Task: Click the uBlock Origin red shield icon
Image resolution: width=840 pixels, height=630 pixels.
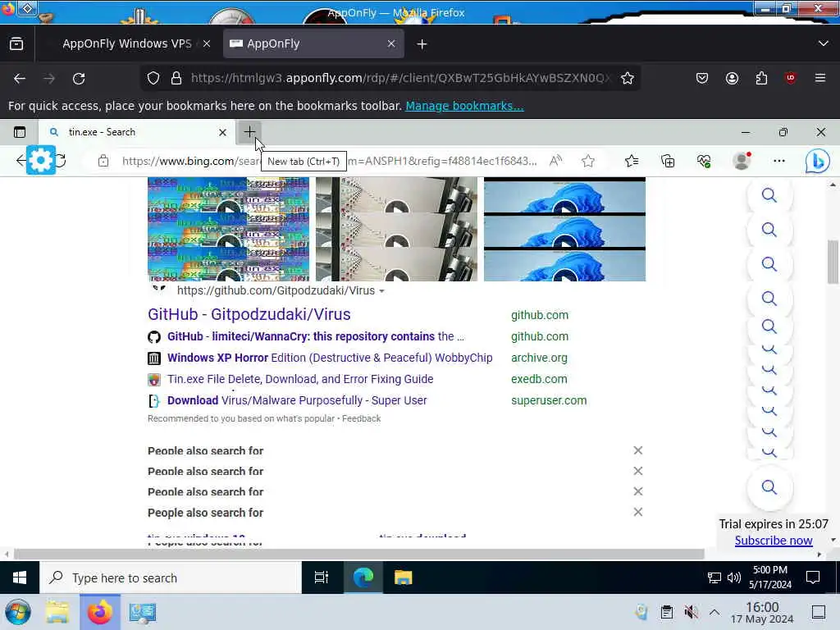Action: (790, 78)
